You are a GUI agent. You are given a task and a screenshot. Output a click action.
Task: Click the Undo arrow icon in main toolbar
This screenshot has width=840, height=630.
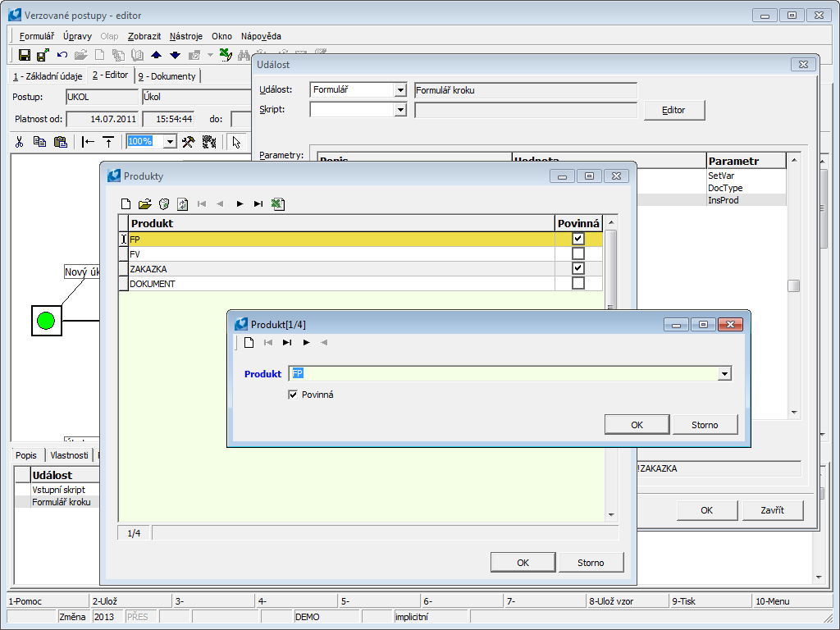(62, 55)
